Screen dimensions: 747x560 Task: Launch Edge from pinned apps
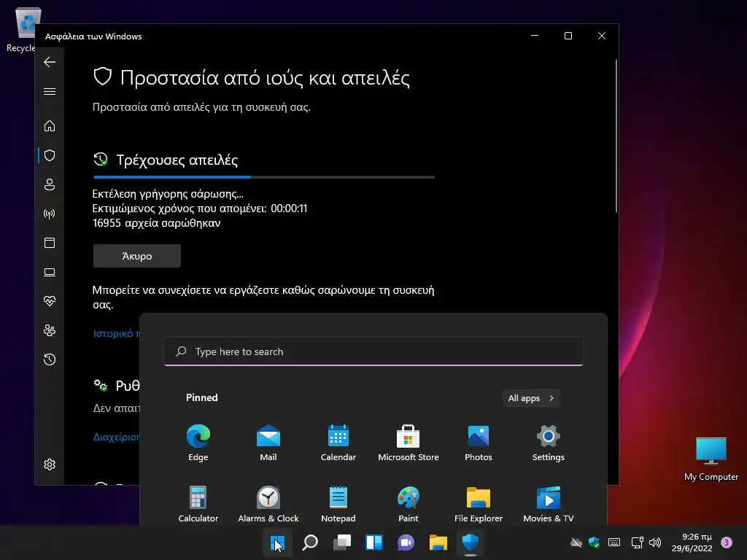(198, 443)
